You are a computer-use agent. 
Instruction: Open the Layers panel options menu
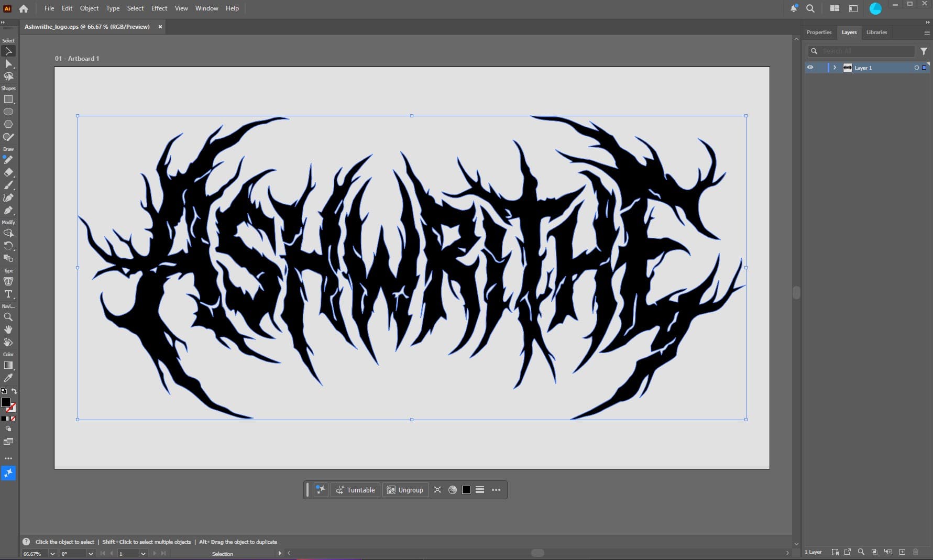(926, 32)
